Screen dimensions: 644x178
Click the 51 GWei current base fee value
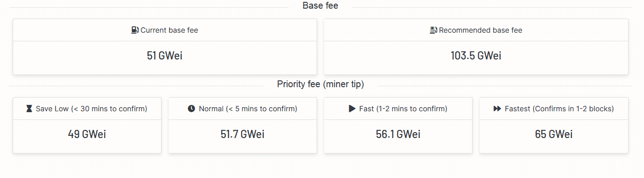[165, 56]
